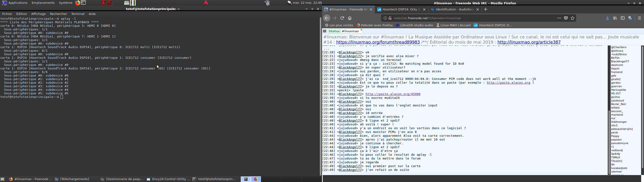Open the Terminal menu in the menubar
644x182 pixels.
pyautogui.click(x=78, y=14)
